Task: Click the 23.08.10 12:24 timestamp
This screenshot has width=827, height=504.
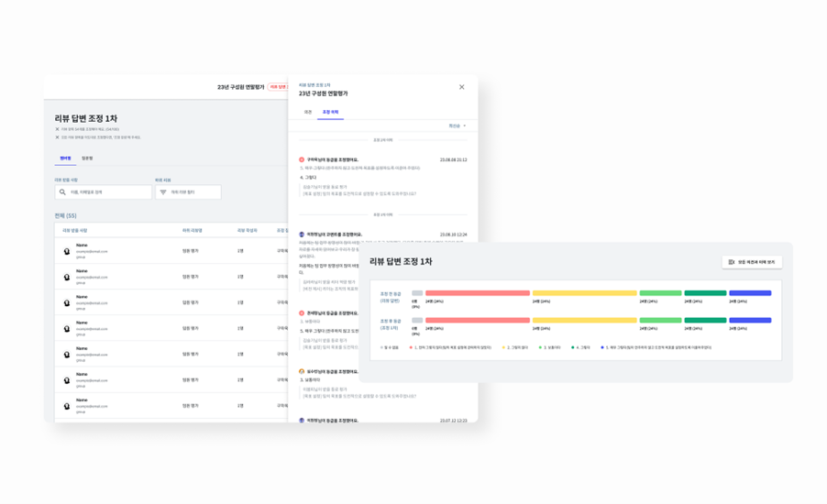Action: (453, 234)
